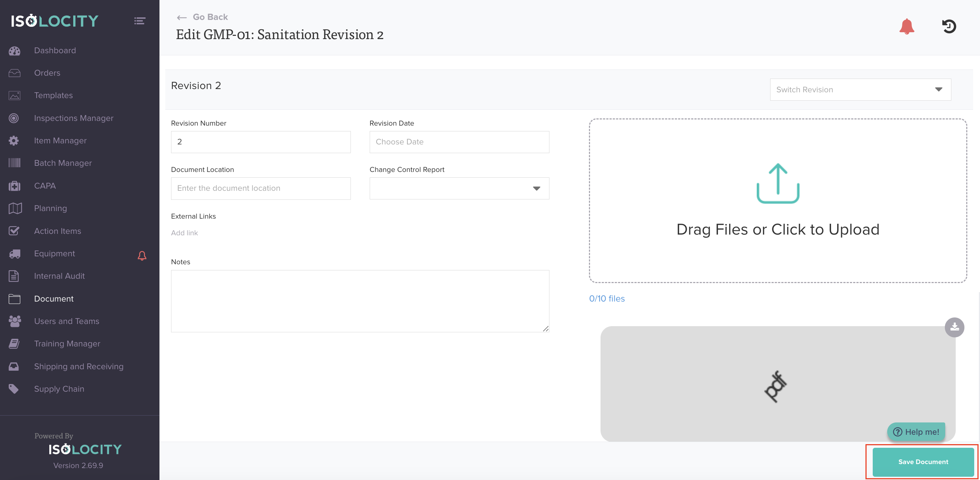Click the CAPA medkit icon
The height and width of the screenshot is (480, 980).
coord(14,186)
